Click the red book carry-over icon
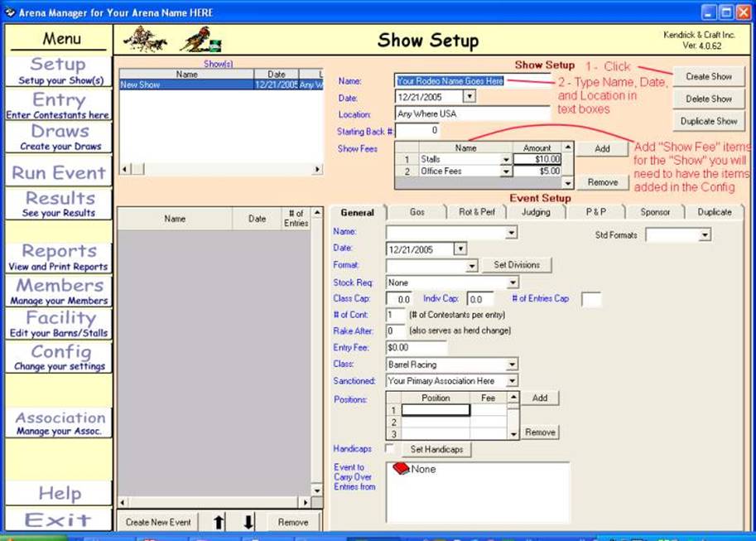756x541 pixels. click(401, 469)
